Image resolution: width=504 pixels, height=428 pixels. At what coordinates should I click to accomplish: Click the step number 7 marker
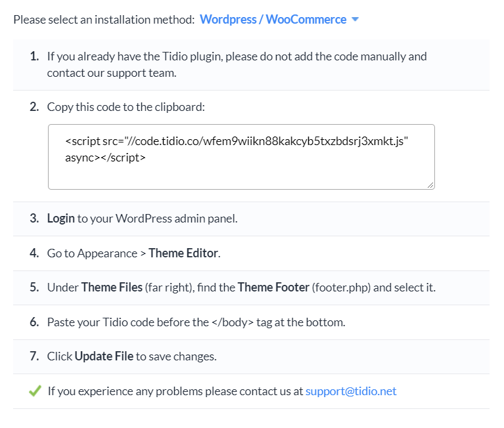(34, 356)
